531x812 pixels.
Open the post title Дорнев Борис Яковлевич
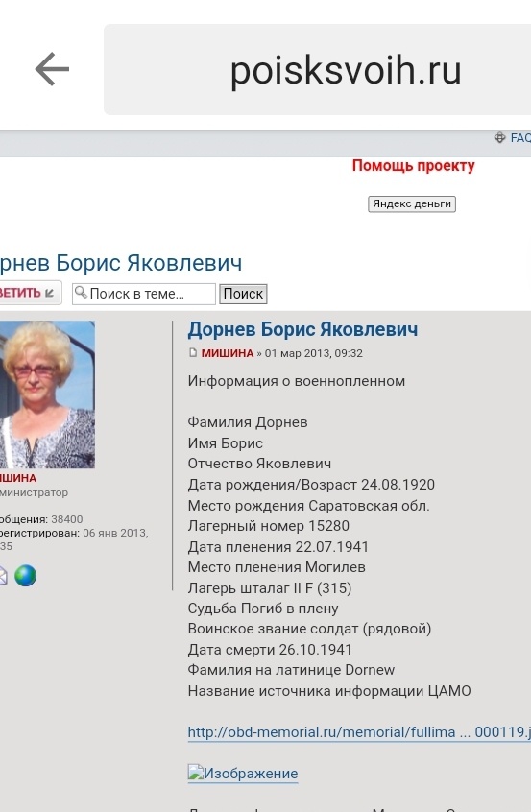pos(302,329)
